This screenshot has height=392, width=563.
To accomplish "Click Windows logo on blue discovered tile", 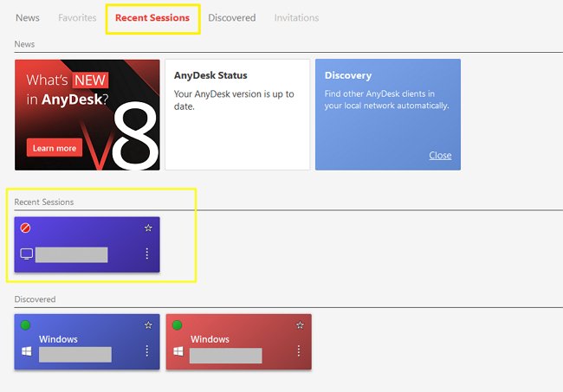I will point(27,351).
